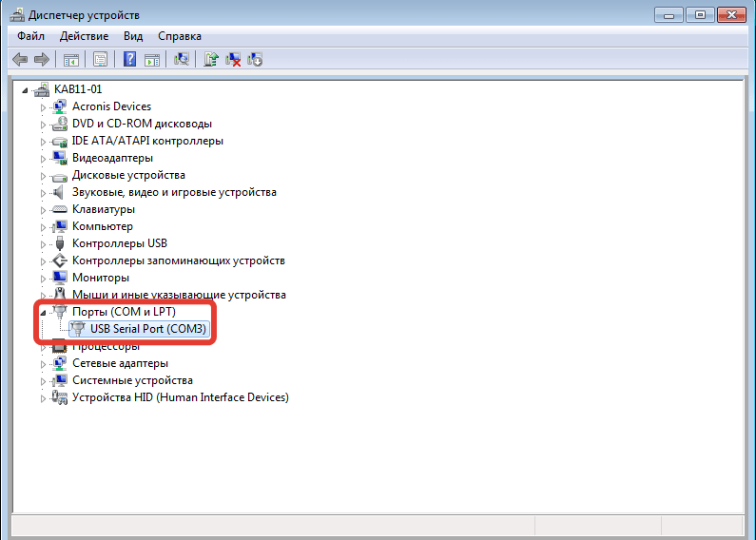Image resolution: width=756 pixels, height=540 pixels.
Task: Click the Update driver software icon
Action: click(211, 59)
